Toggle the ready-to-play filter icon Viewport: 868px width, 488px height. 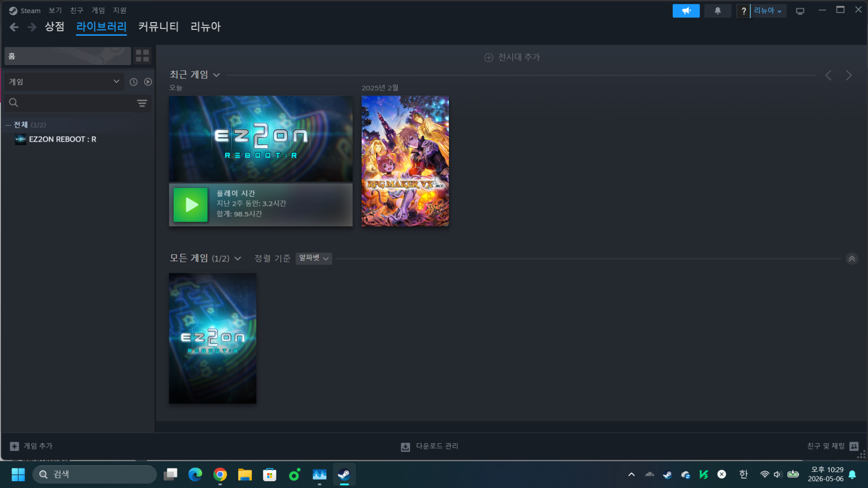148,82
